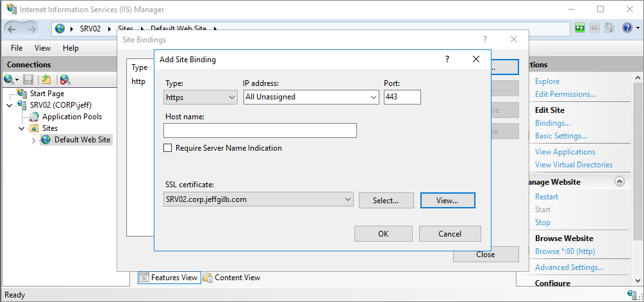
Task: Click the Home icon in toolbar
Action: click(x=609, y=28)
